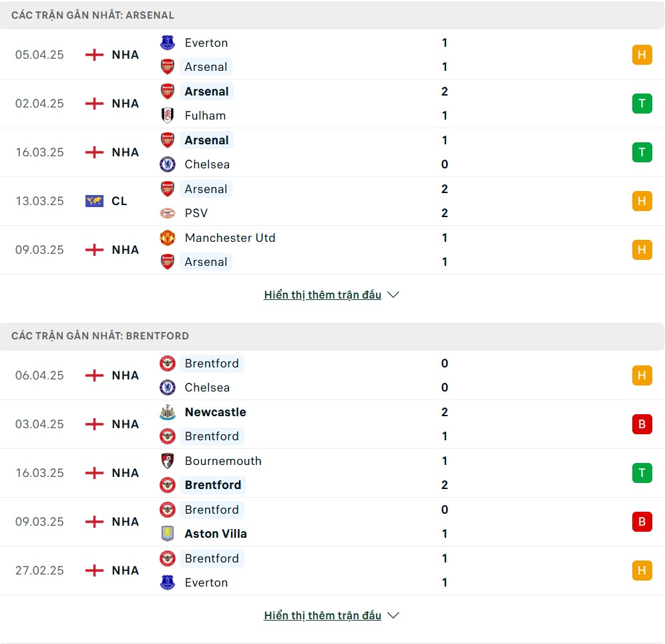This screenshot has width=665, height=644.
Task: Click the green T badge for Arsenal-Fulham
Action: point(642,104)
